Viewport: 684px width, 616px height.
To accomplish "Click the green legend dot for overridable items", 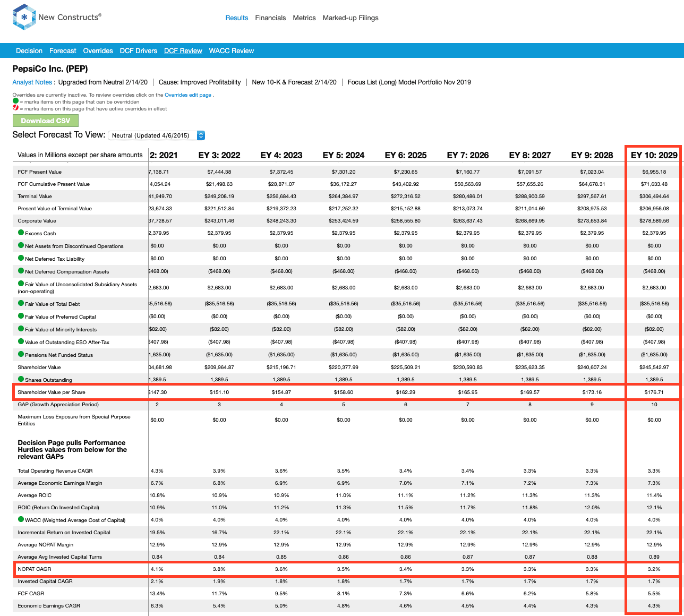I will [15, 101].
